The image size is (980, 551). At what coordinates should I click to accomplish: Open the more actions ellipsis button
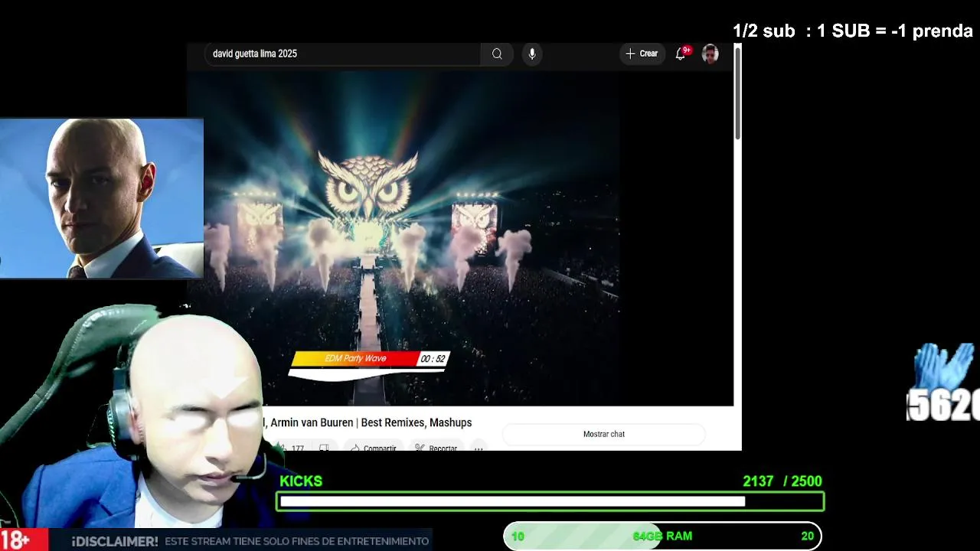click(479, 448)
